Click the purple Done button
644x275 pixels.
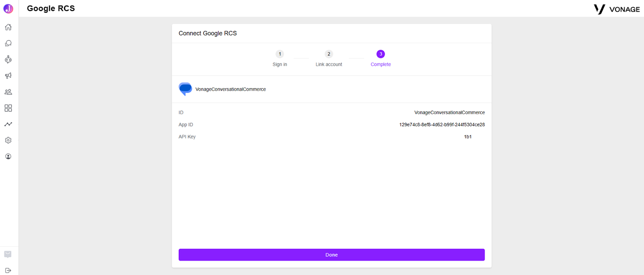[x=332, y=255]
